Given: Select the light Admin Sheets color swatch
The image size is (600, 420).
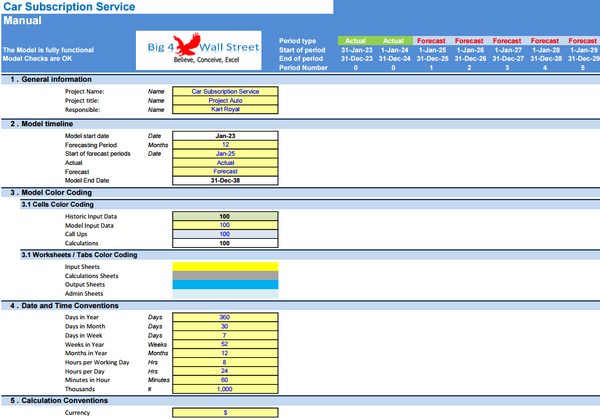Looking at the screenshot, I should [225, 294].
